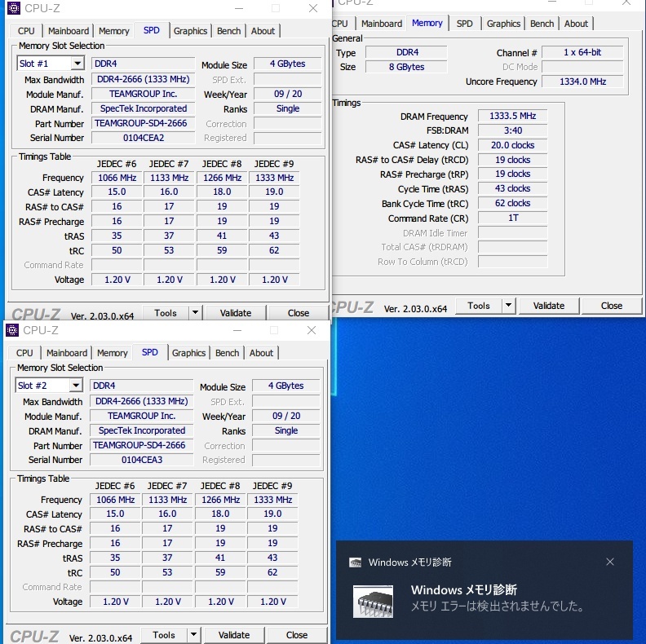Click DRAM Frequency 1333.5 MHz value
Viewport: 646px width, 644px height.
coord(512,116)
